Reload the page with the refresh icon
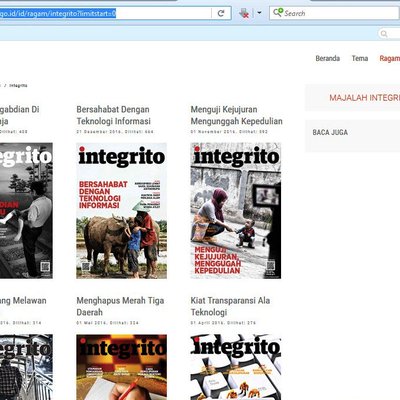Image resolution: width=400 pixels, height=400 pixels. [221, 13]
